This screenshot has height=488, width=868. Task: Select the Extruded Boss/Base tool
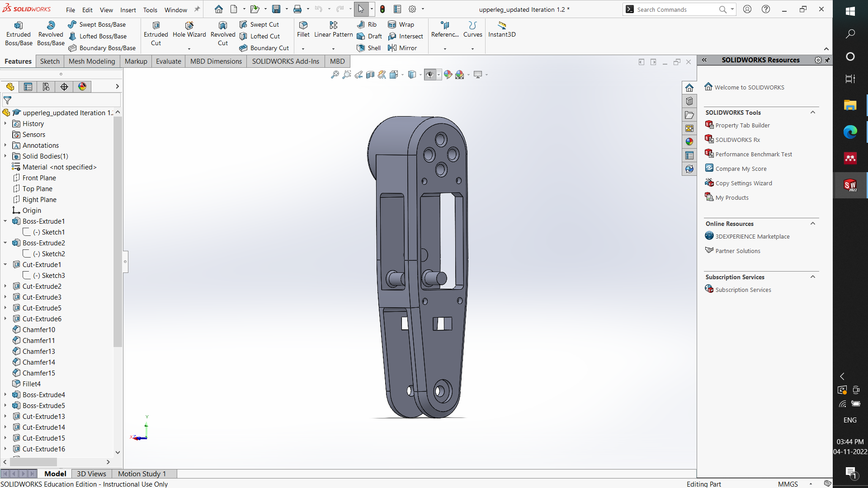(x=18, y=32)
